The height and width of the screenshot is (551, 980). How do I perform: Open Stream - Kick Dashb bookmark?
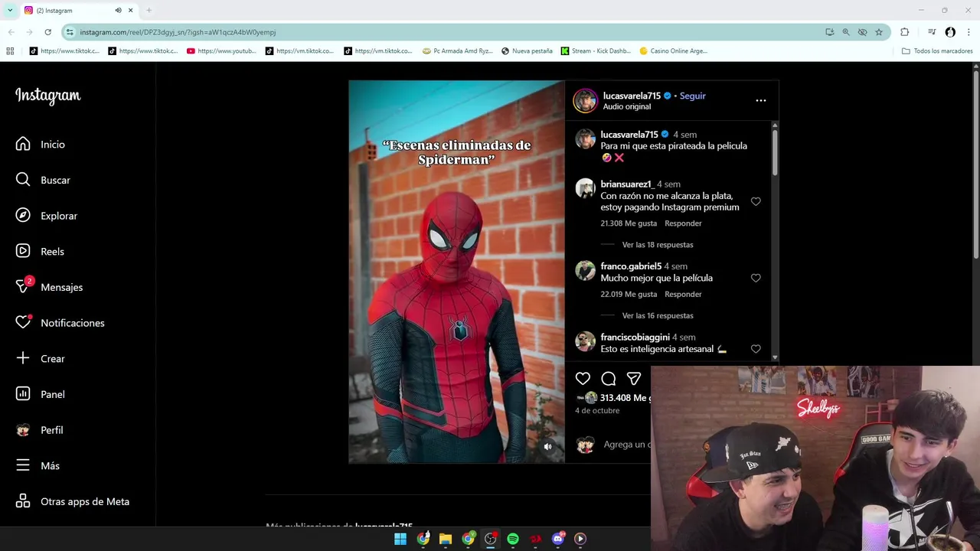point(596,51)
